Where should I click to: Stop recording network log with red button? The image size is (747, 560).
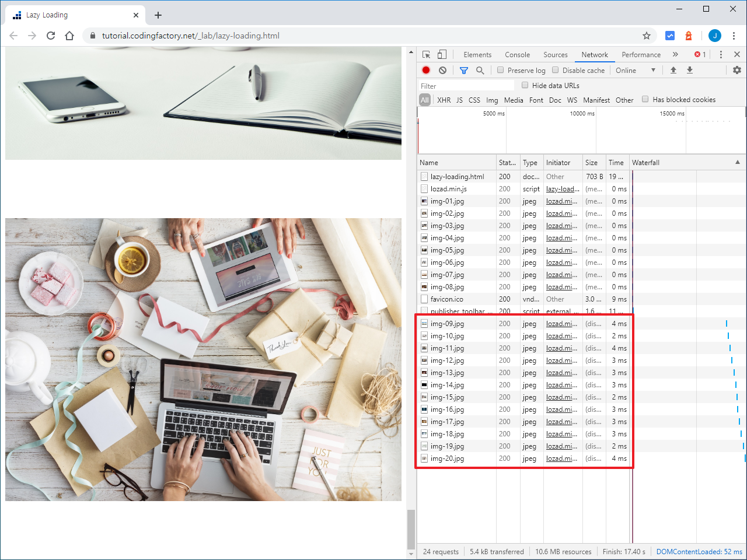pos(426,70)
